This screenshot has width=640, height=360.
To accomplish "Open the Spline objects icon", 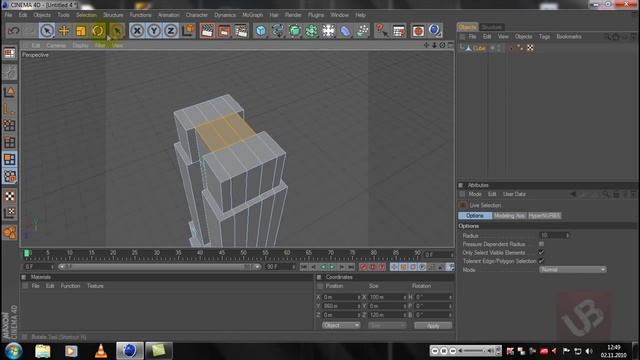I will [x=278, y=31].
